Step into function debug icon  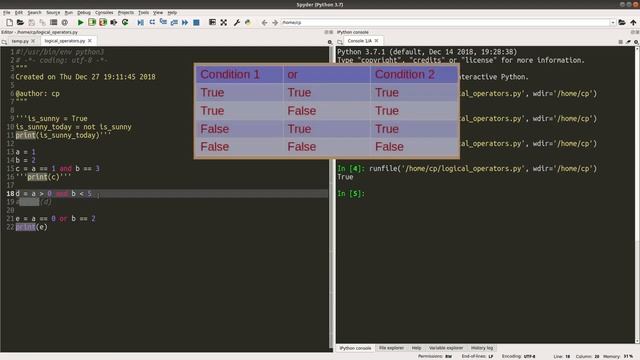click(163, 22)
